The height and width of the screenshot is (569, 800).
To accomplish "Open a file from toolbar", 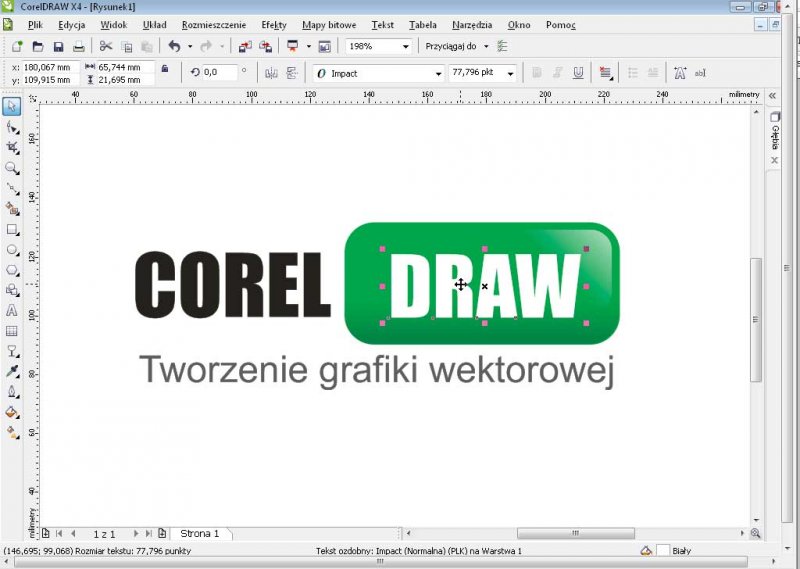I will 38,46.
